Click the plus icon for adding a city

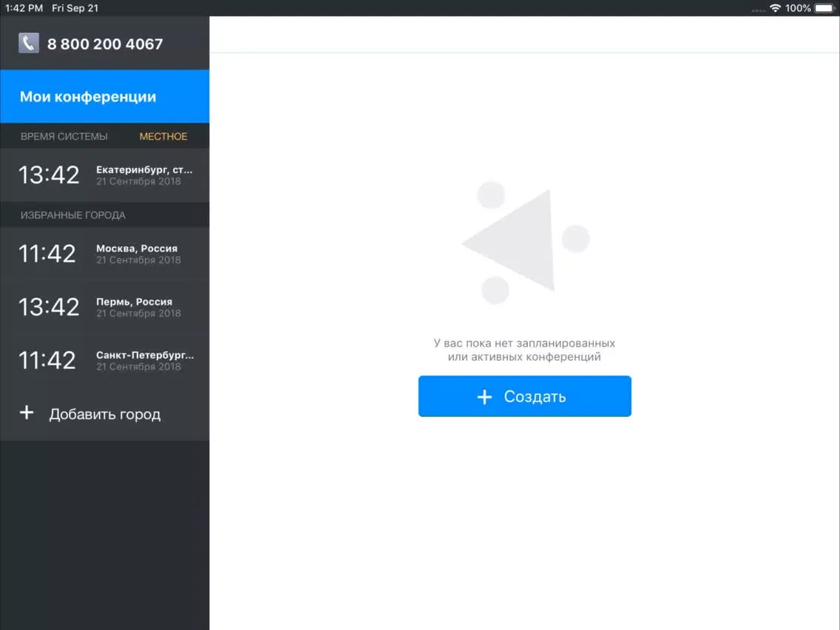pos(27,413)
